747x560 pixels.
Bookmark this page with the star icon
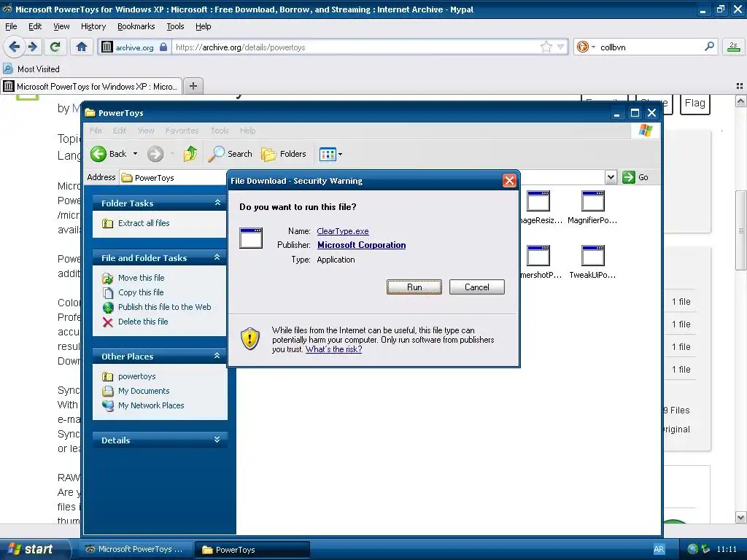coord(546,47)
